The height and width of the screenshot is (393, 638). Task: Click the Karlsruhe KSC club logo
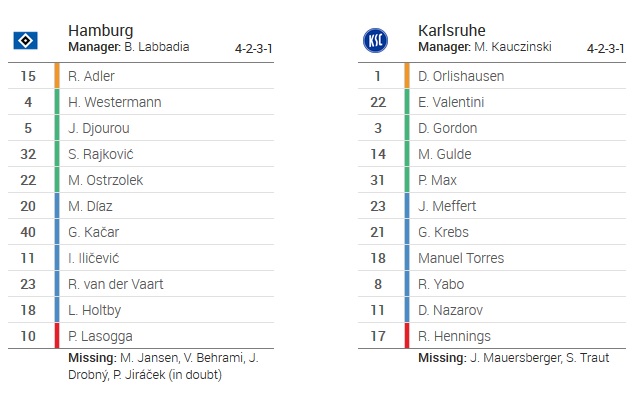(375, 40)
